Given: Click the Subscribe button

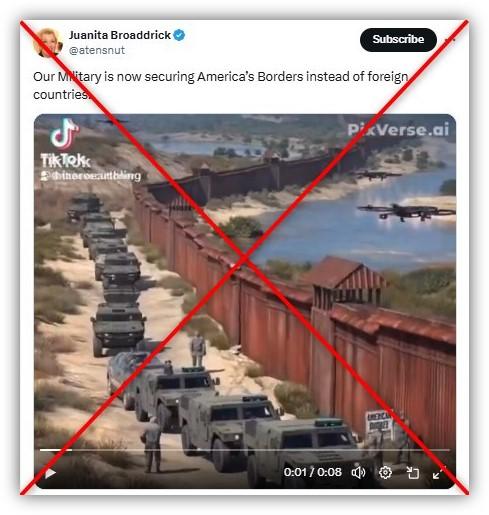Looking at the screenshot, I should [x=398, y=40].
